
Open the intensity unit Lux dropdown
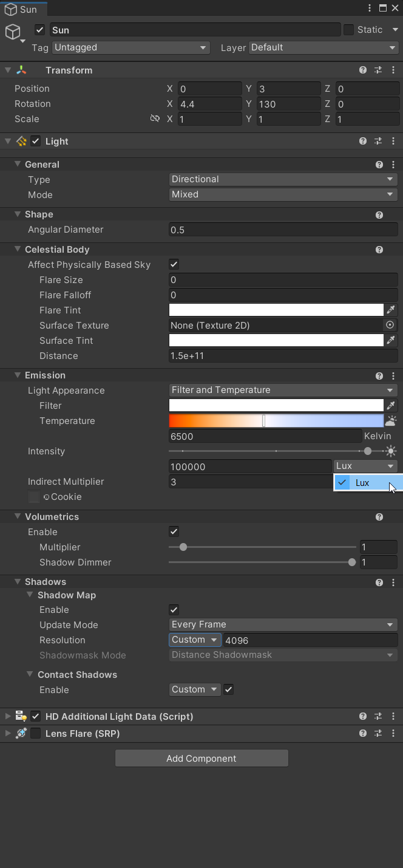coord(365,466)
